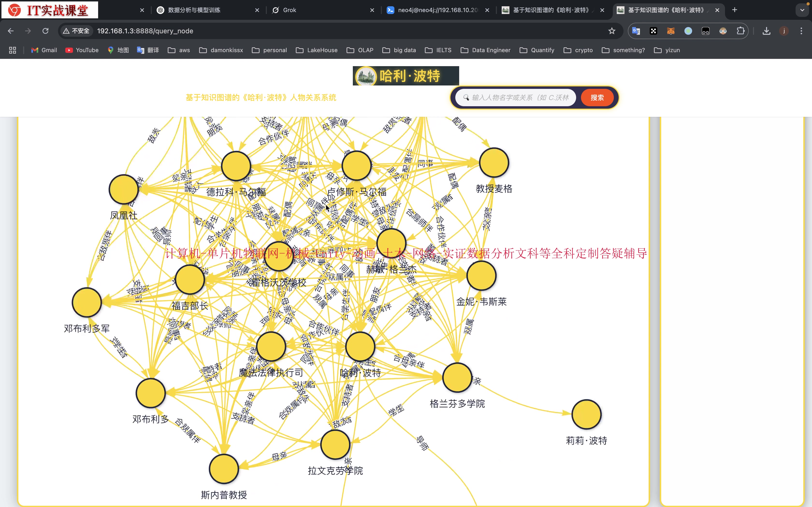812x507 pixels.
Task: Click the bookmark star icon
Action: [612, 31]
